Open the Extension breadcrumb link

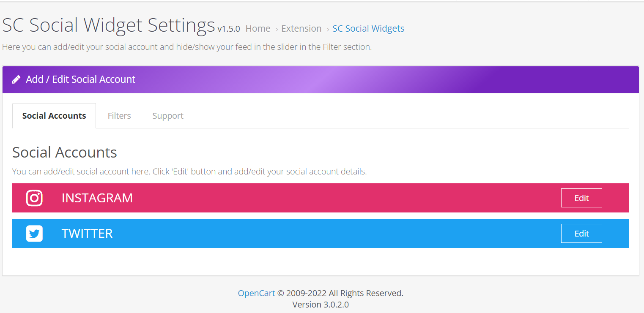[x=301, y=29]
